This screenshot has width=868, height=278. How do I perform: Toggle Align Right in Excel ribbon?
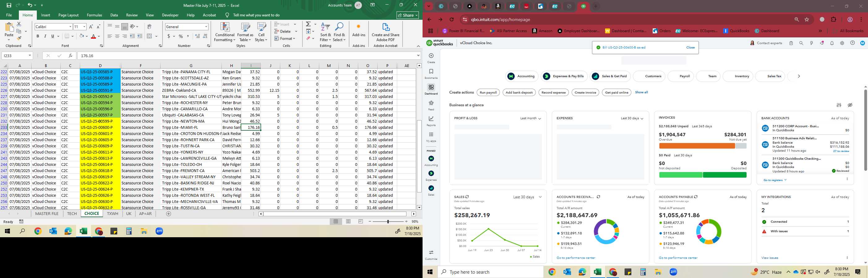(x=125, y=36)
